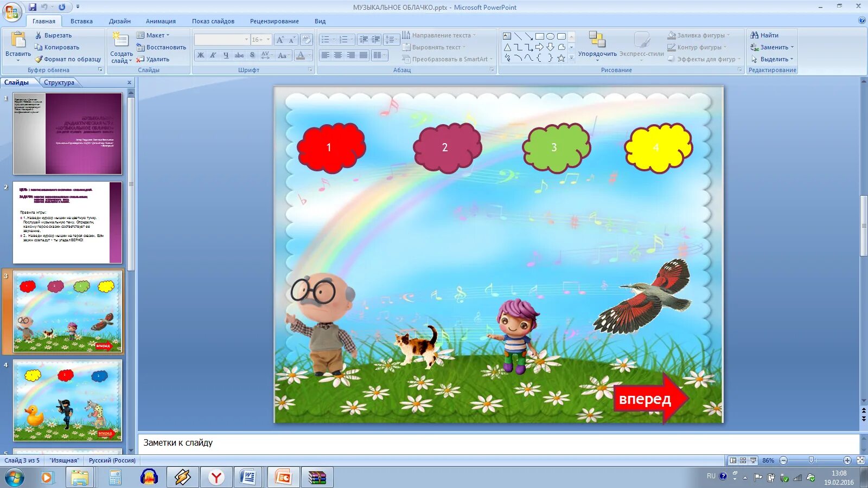Clear all formatting
The width and height of the screenshot is (868, 488).
(x=306, y=40)
